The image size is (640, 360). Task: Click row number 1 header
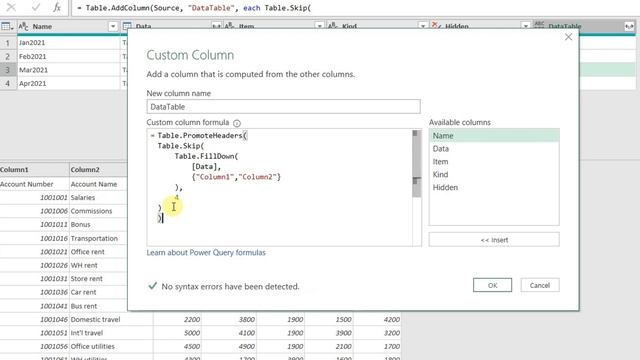point(8,42)
